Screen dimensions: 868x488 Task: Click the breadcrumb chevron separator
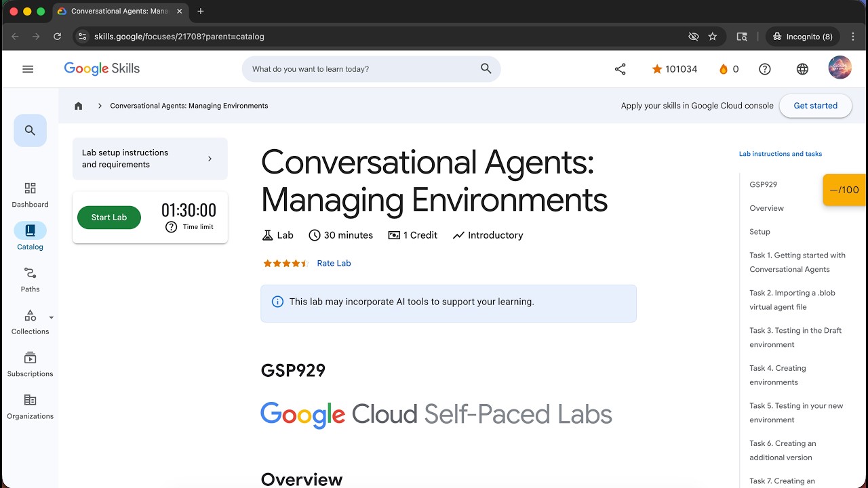pyautogui.click(x=100, y=106)
